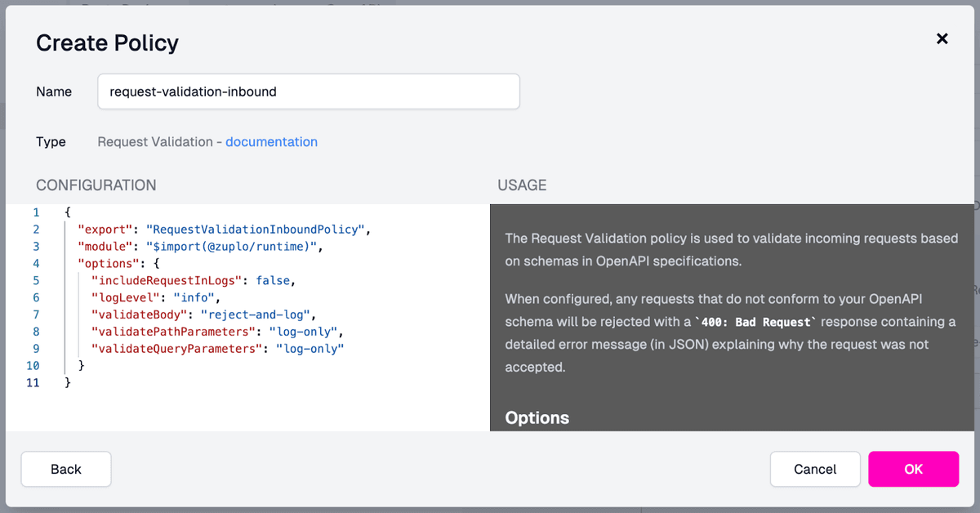Click the Options heading in Usage panel
This screenshot has height=513, width=980.
coord(537,418)
